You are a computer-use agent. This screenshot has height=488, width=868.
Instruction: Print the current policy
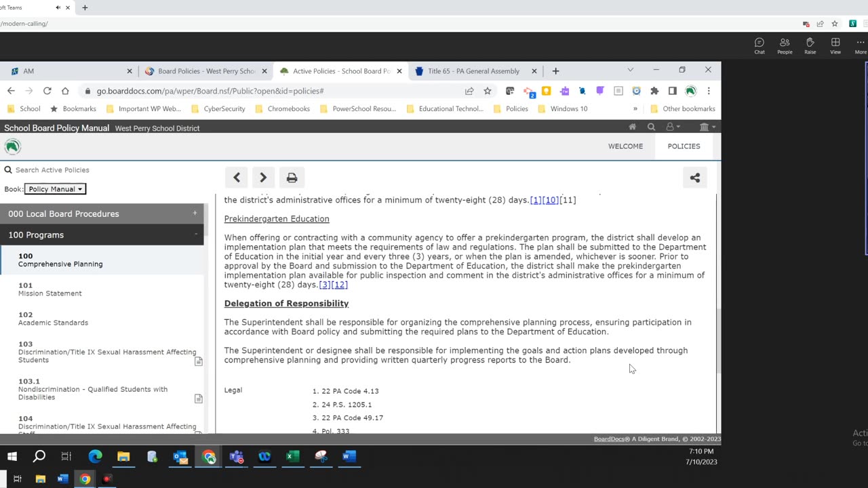(292, 178)
